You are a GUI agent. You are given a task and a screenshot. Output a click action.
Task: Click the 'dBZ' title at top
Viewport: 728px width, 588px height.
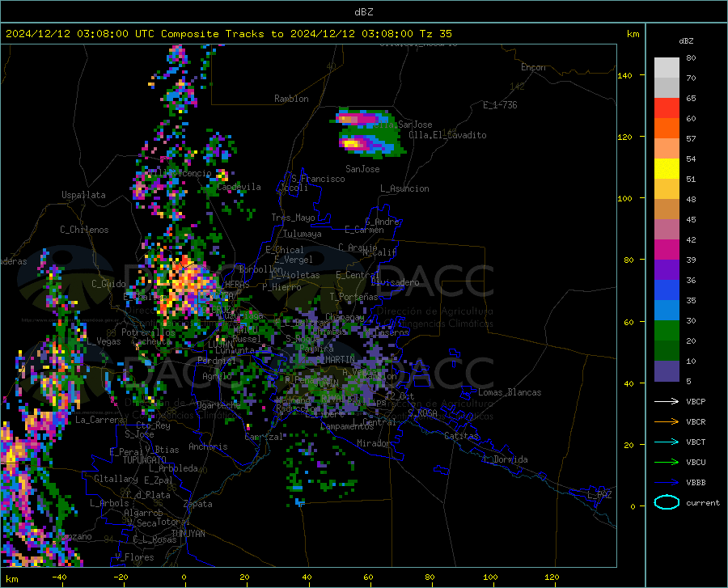click(x=363, y=12)
